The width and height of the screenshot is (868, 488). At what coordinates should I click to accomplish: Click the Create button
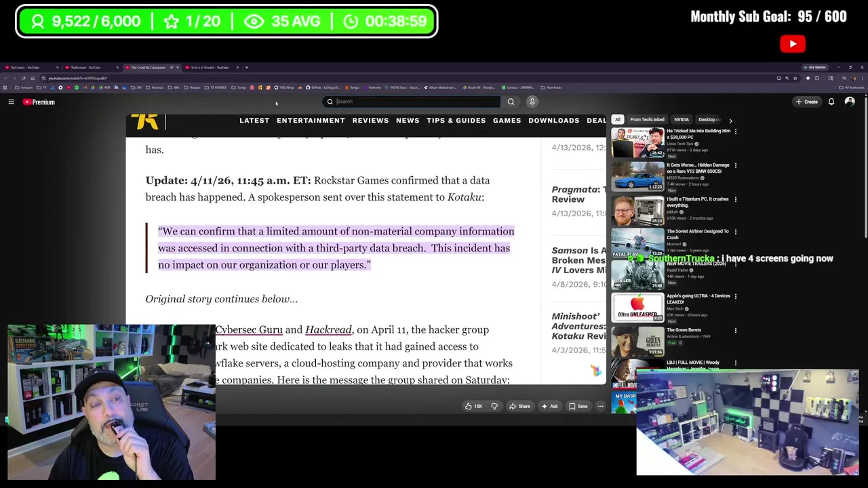click(x=807, y=102)
